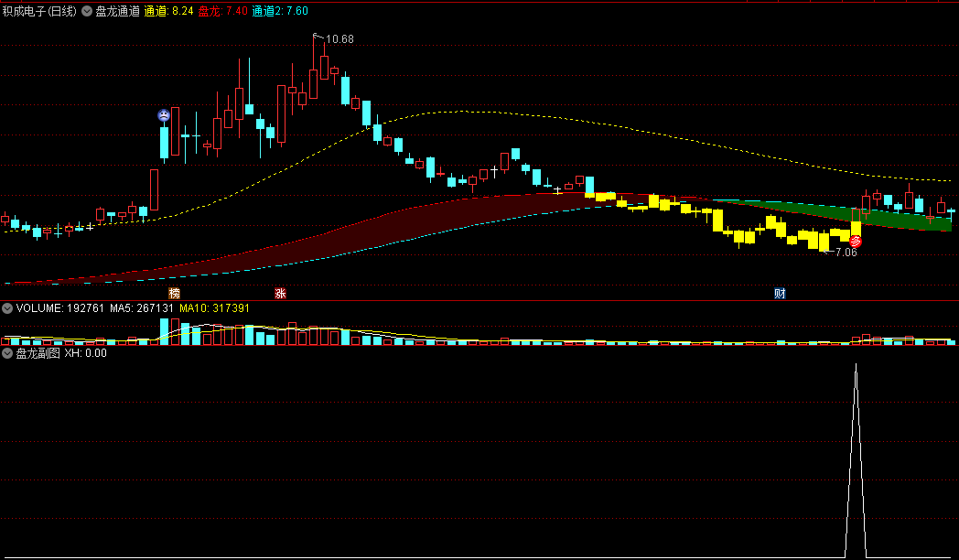Expand the VOLUME panel dropdown arrow
959x560 pixels.
click(7, 308)
